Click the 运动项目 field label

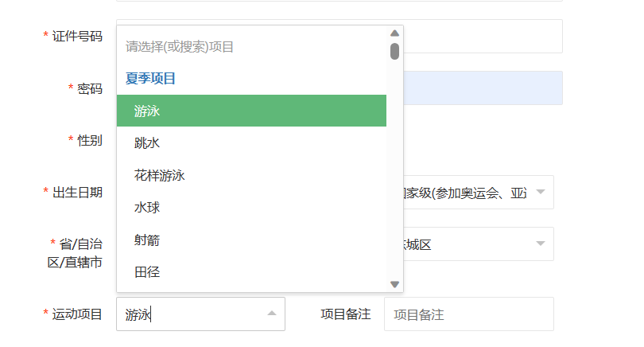[77, 314]
